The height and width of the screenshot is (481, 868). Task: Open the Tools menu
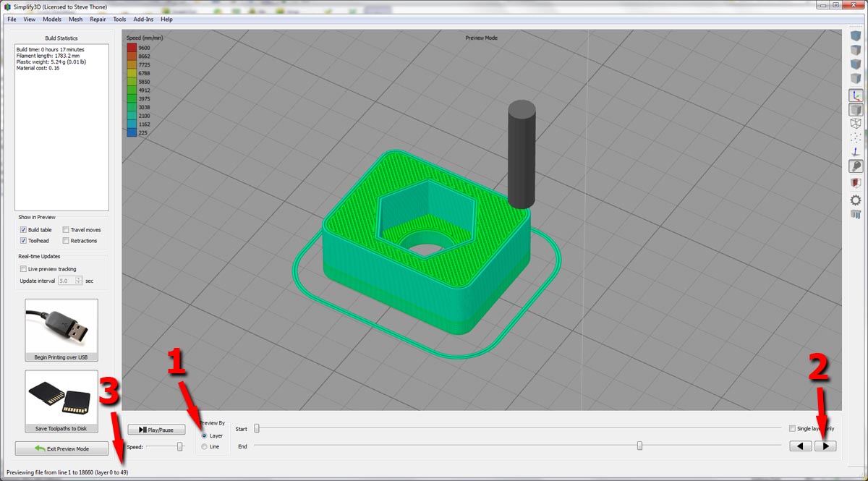119,20
